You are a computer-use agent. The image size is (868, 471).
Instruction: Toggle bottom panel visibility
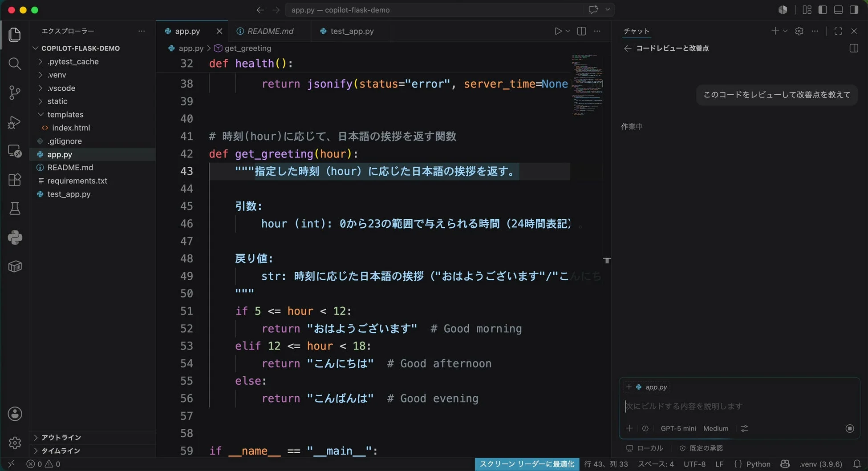click(838, 10)
